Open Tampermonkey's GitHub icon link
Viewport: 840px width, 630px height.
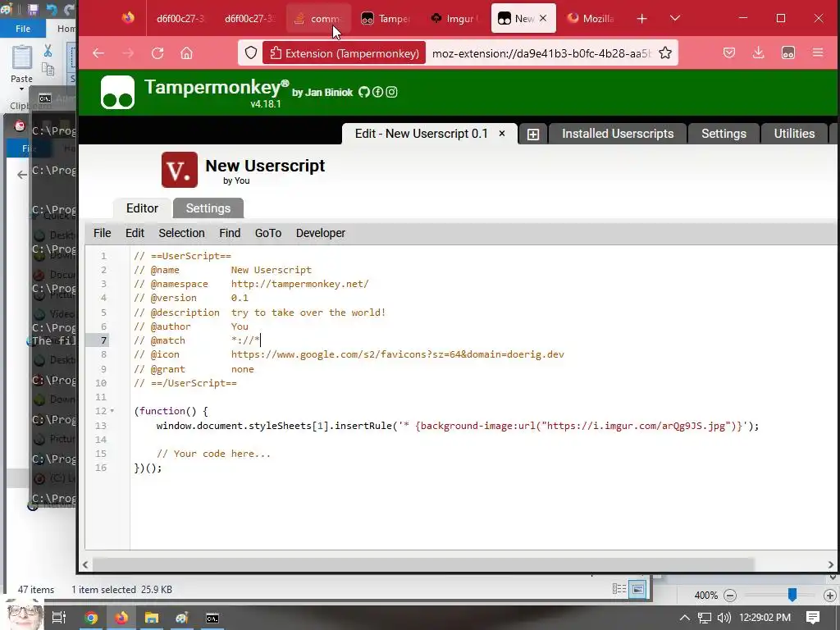coord(364,92)
